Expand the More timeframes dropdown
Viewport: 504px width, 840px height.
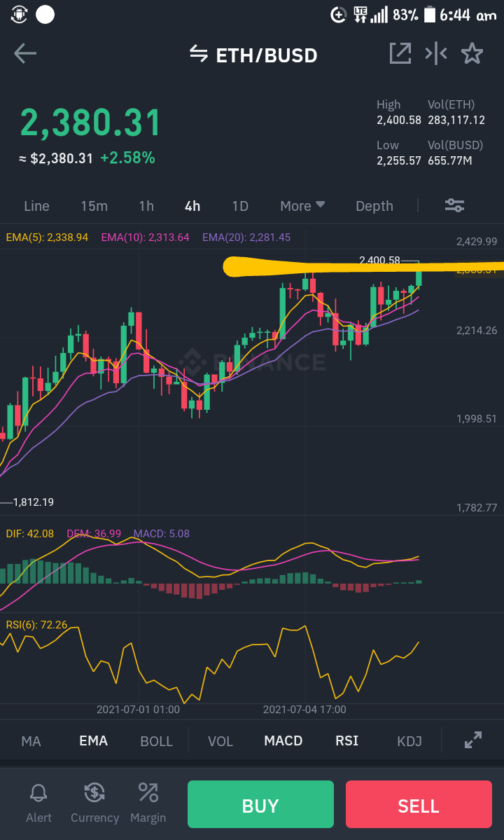tap(303, 206)
